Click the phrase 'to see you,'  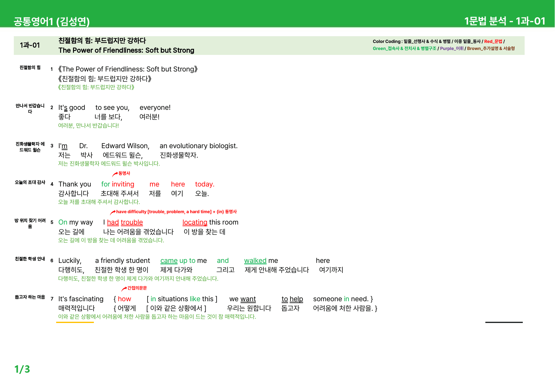(x=112, y=108)
